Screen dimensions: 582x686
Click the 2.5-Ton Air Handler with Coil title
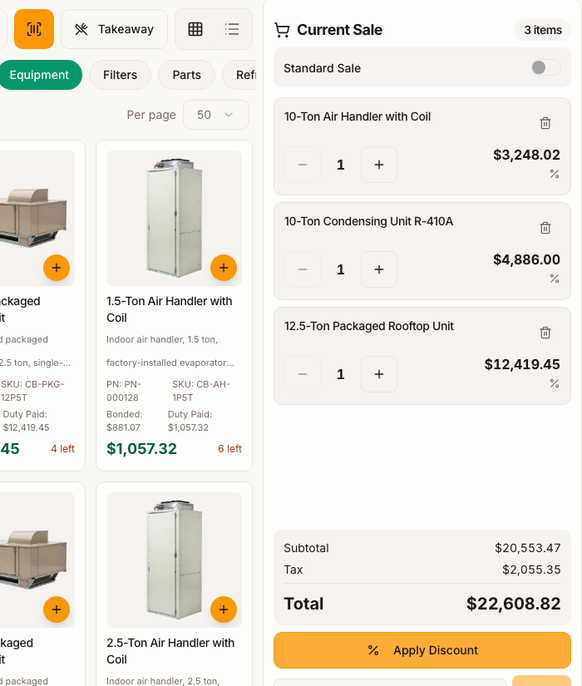(x=171, y=651)
